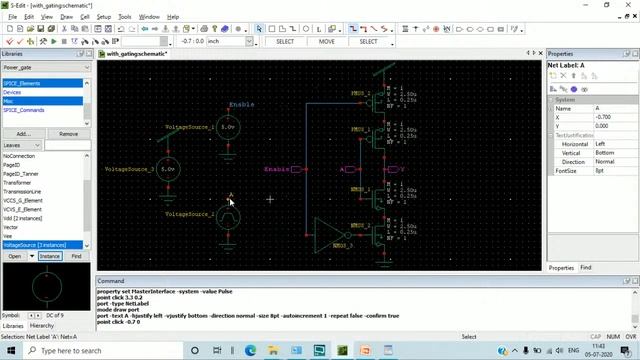The height and width of the screenshot is (360, 640).
Task: Click the Find button under the cell list
Action: [x=76, y=256]
